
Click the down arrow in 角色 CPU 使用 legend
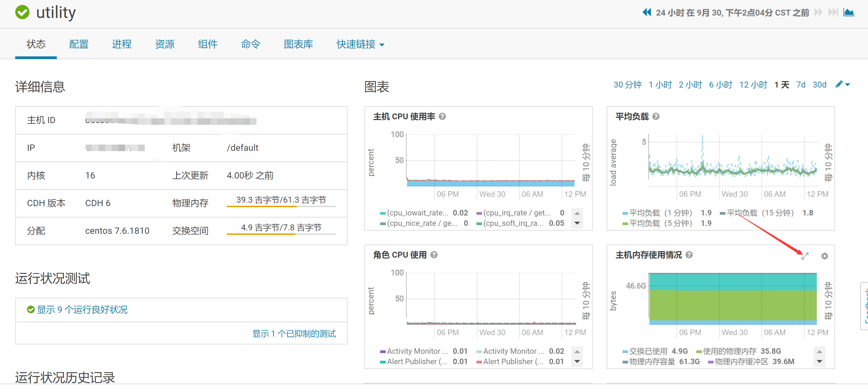(577, 361)
